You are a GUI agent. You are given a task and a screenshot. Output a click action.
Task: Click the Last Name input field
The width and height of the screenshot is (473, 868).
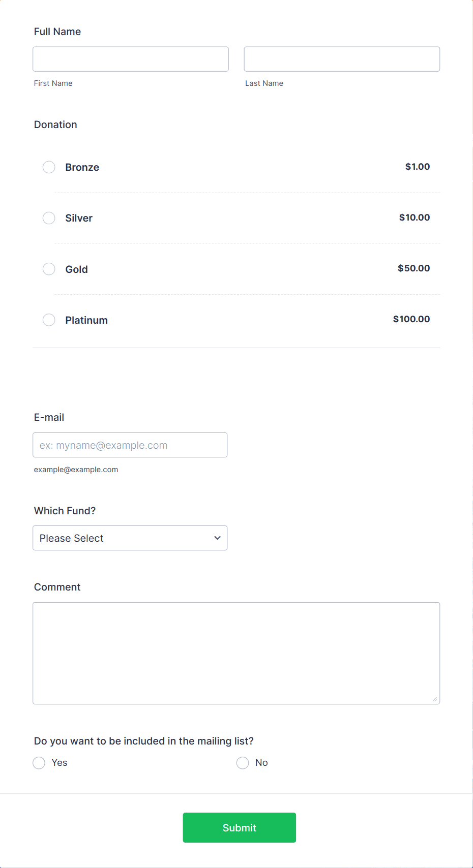[x=342, y=59]
